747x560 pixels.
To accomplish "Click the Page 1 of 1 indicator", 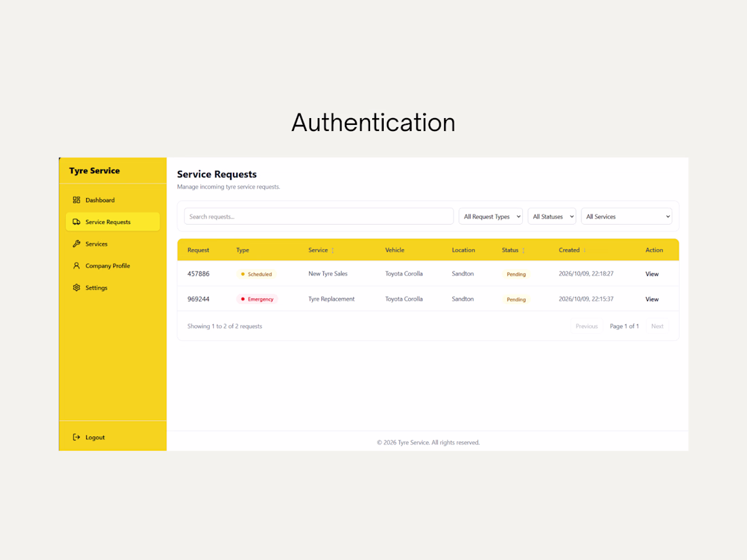I will [624, 326].
